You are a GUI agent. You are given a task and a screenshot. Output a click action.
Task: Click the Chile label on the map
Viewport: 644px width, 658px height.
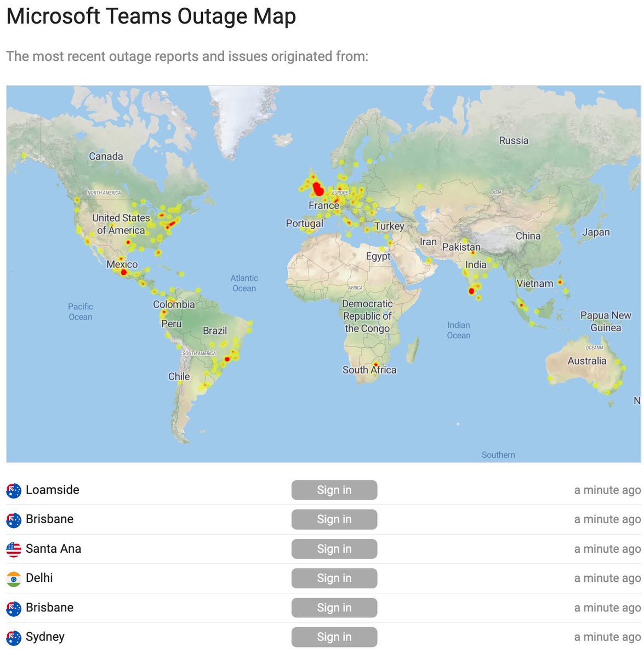tap(179, 377)
